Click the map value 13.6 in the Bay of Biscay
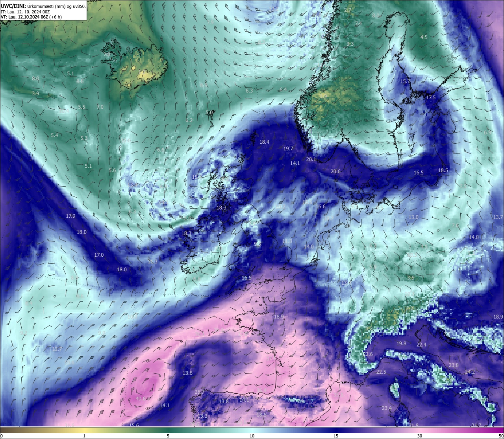 pyautogui.click(x=187, y=373)
